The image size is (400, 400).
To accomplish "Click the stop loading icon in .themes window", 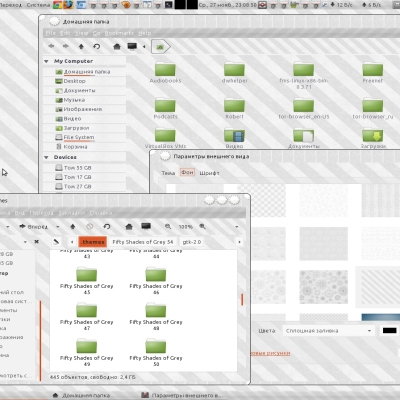I will (90, 227).
